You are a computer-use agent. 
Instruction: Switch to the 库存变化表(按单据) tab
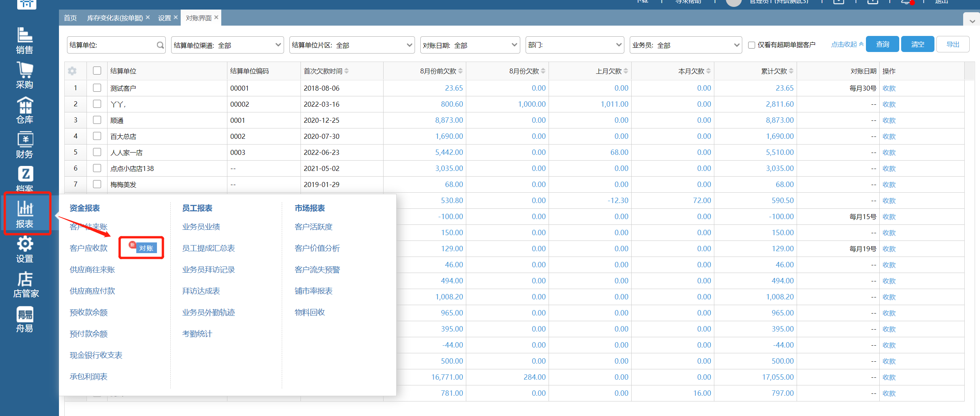click(115, 18)
